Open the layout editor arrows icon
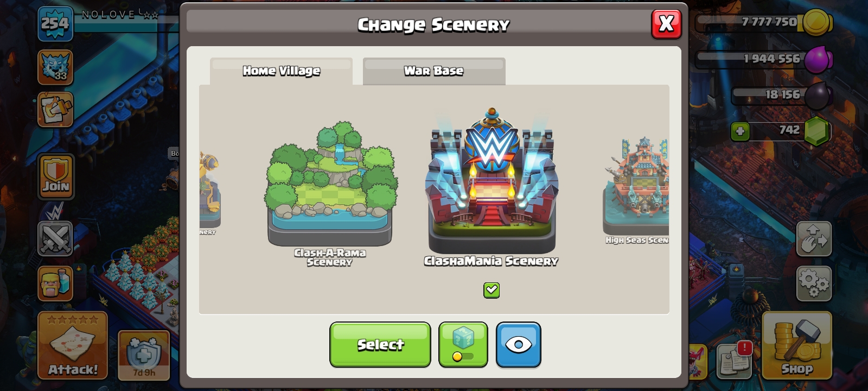Viewport: 868px width, 391px height. pos(814,238)
